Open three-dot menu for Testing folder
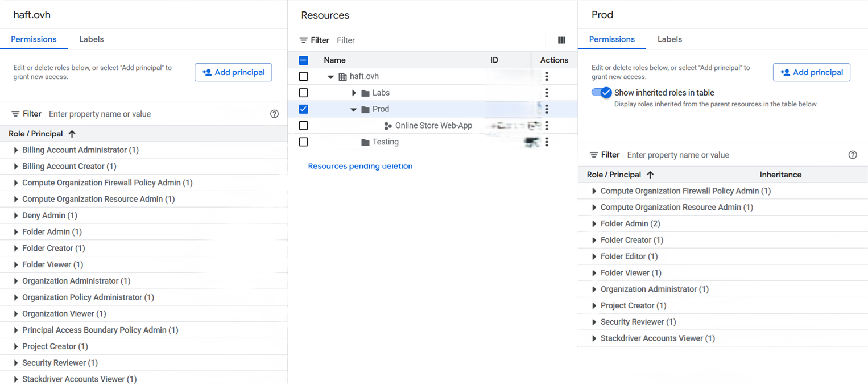 [547, 142]
